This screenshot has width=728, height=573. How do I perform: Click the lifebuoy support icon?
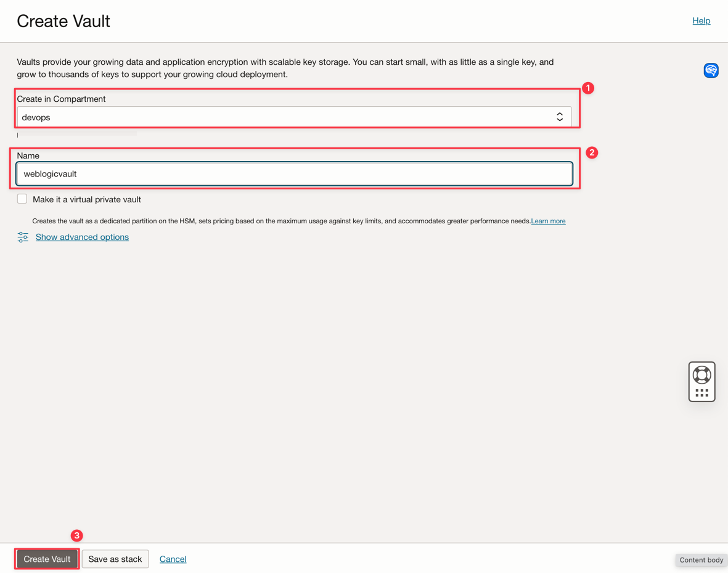[x=701, y=374]
